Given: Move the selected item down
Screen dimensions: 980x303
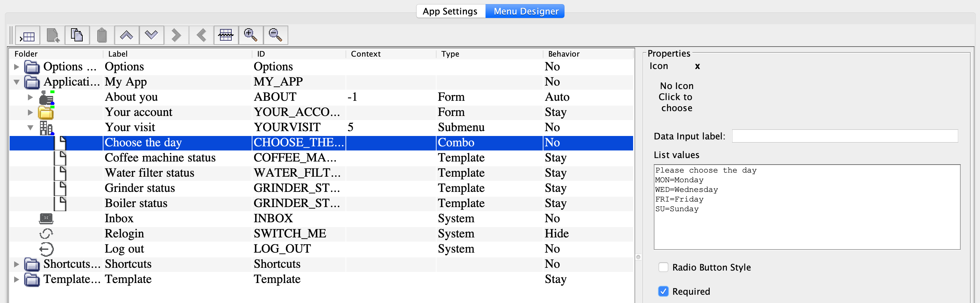Looking at the screenshot, I should coord(151,36).
